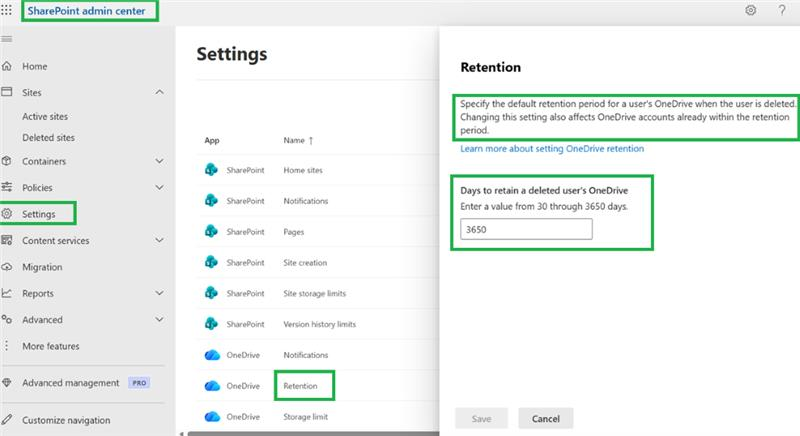The height and width of the screenshot is (436, 800).
Task: Open the Version history limits setting
Action: 320,324
